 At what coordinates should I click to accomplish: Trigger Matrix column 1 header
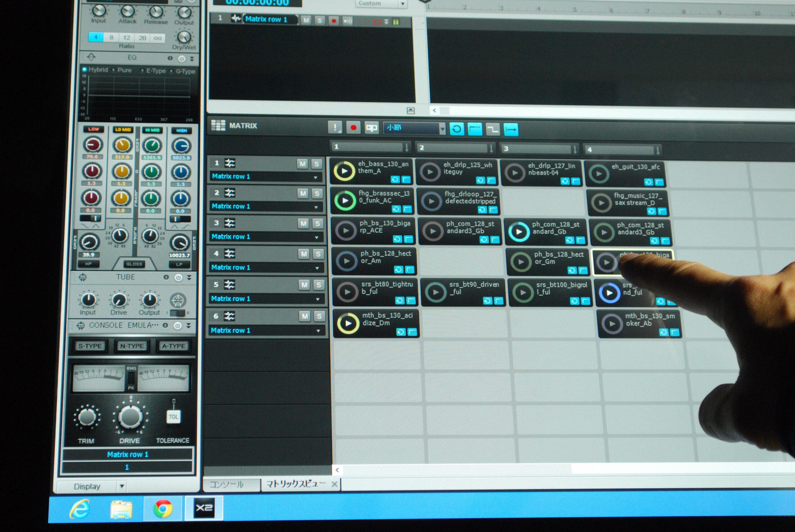click(x=371, y=147)
